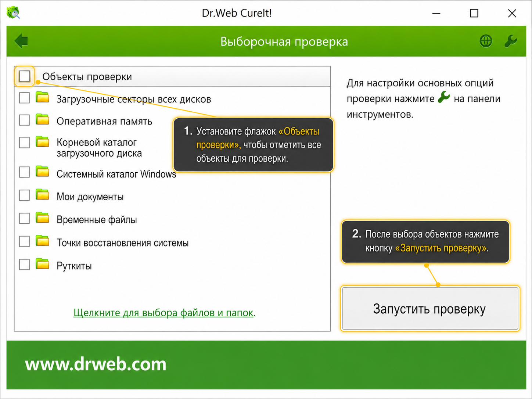Visit www.drweb.com in the footer

pos(96,364)
